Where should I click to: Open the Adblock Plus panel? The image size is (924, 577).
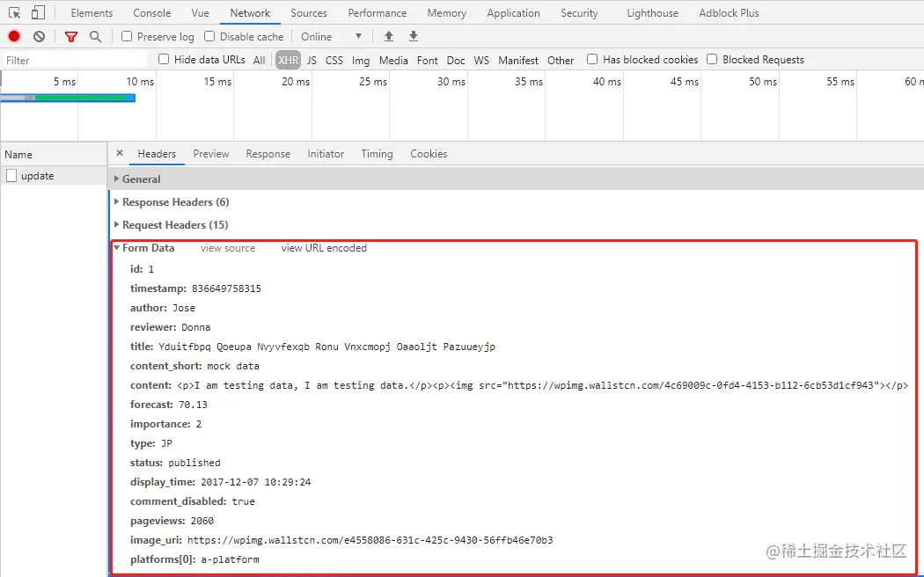pyautogui.click(x=729, y=13)
